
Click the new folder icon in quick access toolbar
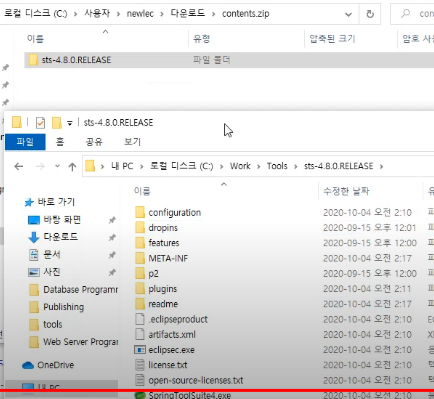pos(57,123)
